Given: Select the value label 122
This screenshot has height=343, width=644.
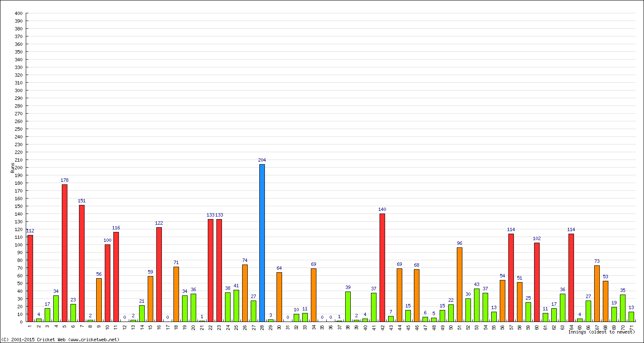Looking at the screenshot, I should (159, 223).
